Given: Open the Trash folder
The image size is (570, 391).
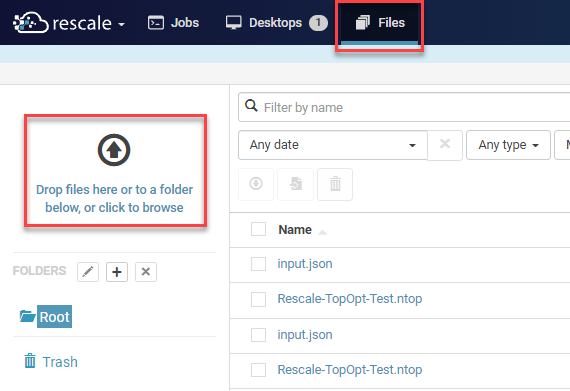Looking at the screenshot, I should (60, 362).
